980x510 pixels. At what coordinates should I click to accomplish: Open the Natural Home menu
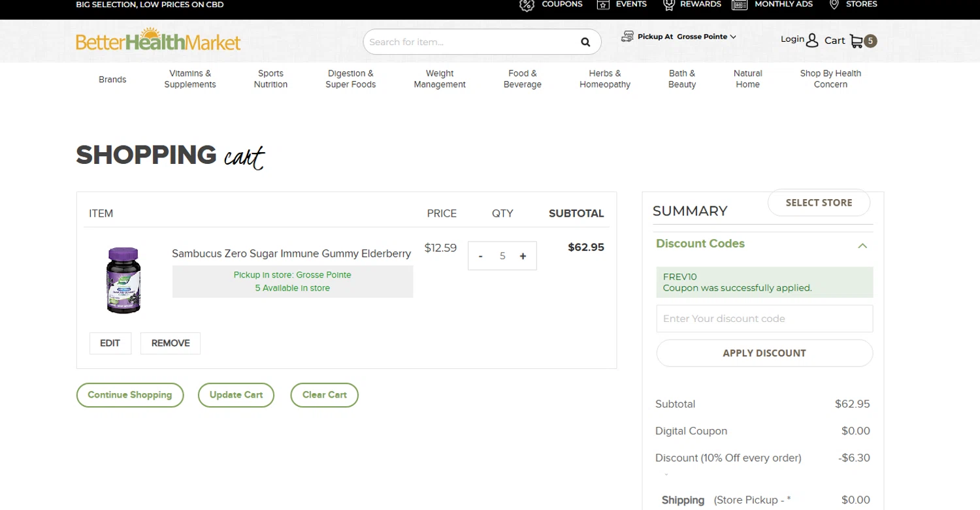coord(748,79)
